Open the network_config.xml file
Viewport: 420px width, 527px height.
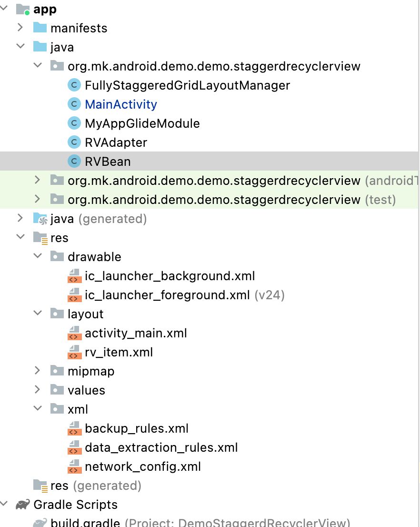tap(143, 467)
